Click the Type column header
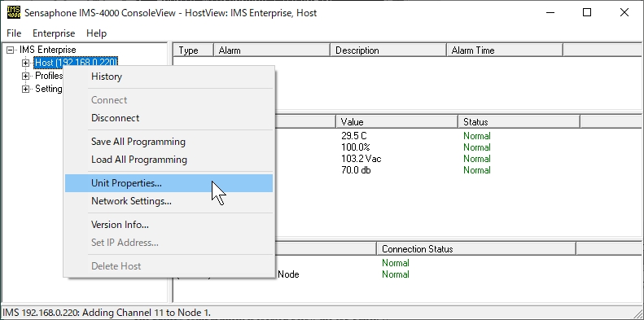Viewport: 644px width, 320px height. (x=194, y=50)
